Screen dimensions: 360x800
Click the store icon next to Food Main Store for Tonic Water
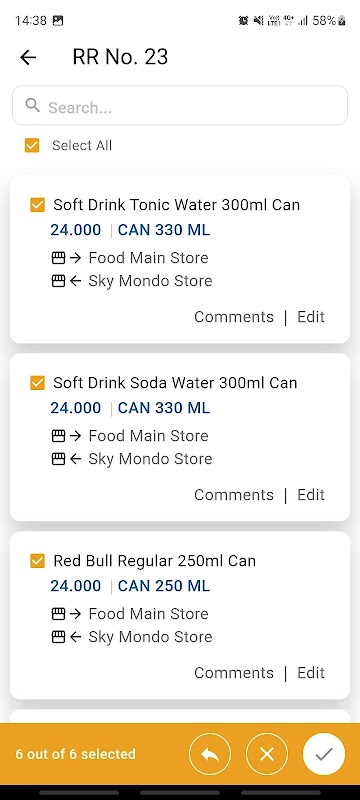[x=59, y=258]
